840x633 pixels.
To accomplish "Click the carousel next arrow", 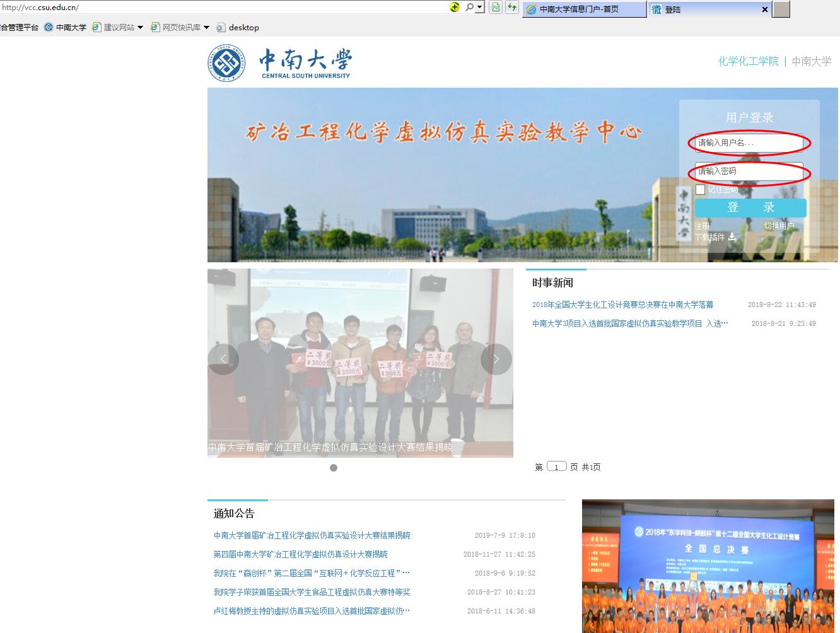I will (x=496, y=359).
